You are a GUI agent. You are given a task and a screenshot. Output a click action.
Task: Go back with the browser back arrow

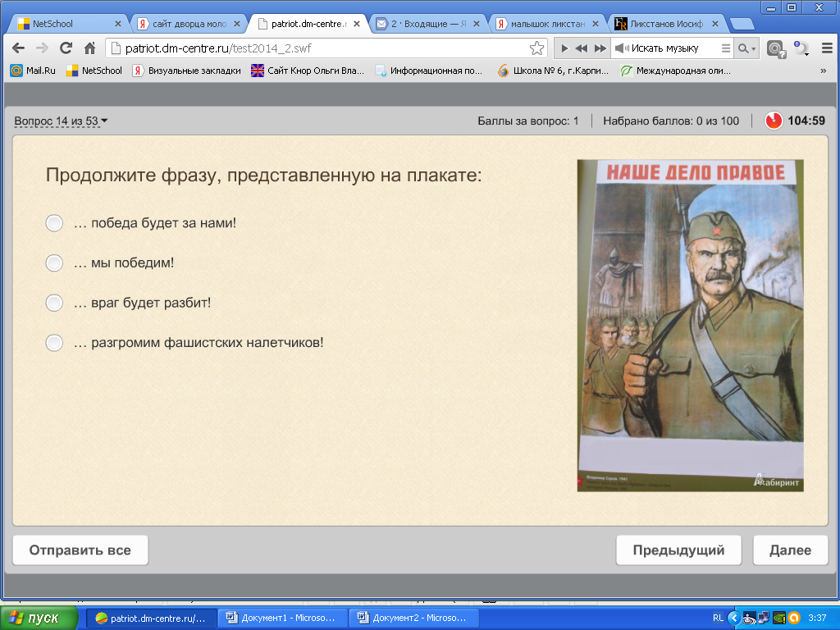click(18, 48)
